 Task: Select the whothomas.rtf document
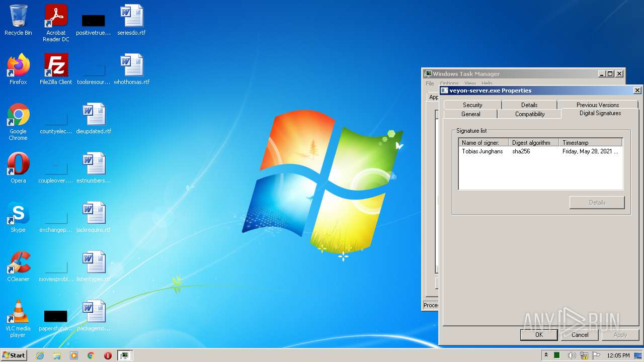(x=131, y=69)
